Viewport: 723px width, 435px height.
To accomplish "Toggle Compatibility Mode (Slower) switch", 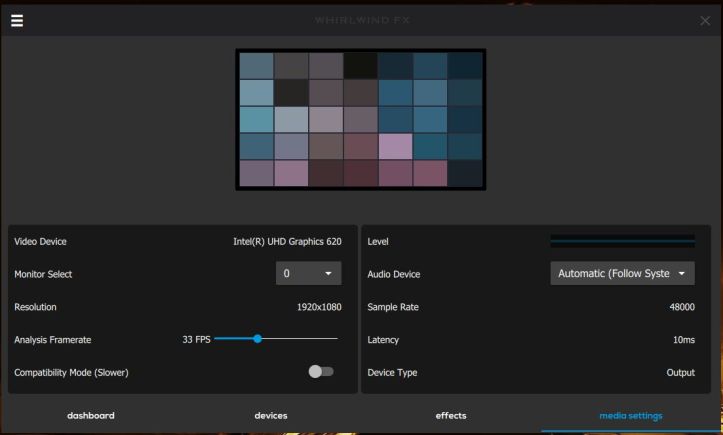I will tap(320, 372).
